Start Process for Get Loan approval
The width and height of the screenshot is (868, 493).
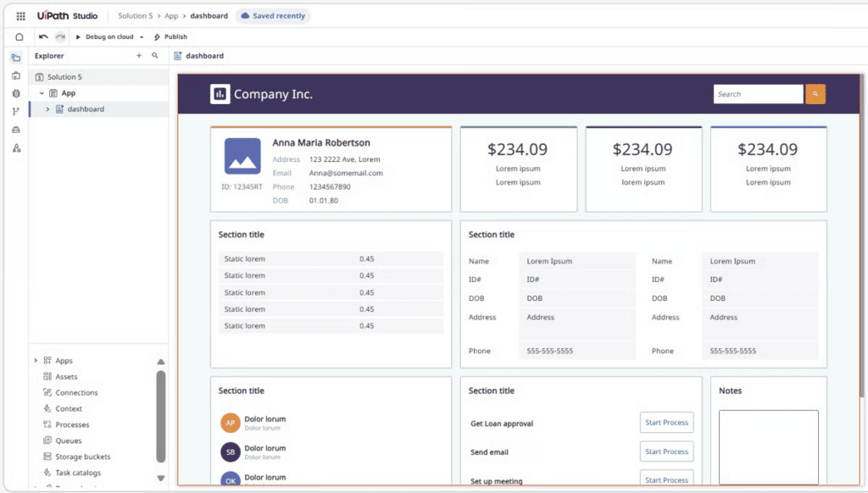(x=666, y=423)
